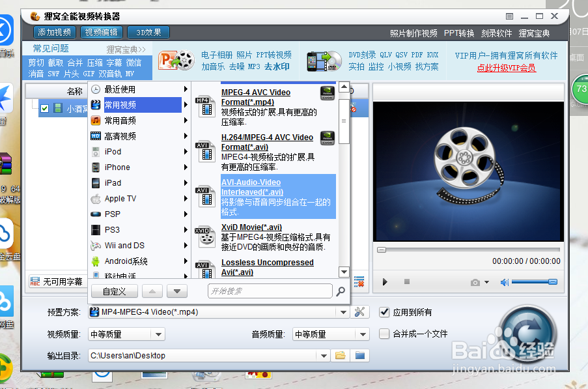Select PSP category
The height and width of the screenshot is (389, 588).
click(139, 214)
